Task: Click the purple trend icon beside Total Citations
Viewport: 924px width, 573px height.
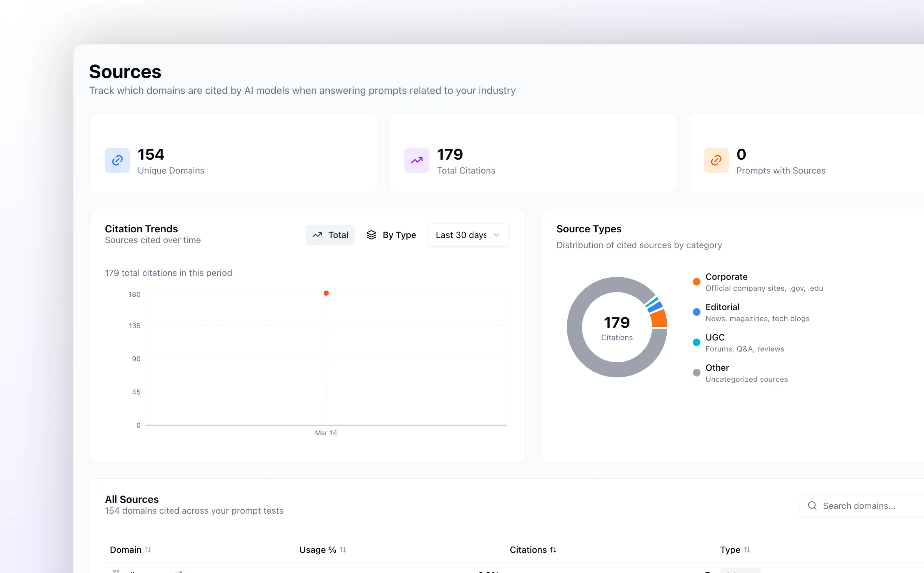Action: point(417,160)
